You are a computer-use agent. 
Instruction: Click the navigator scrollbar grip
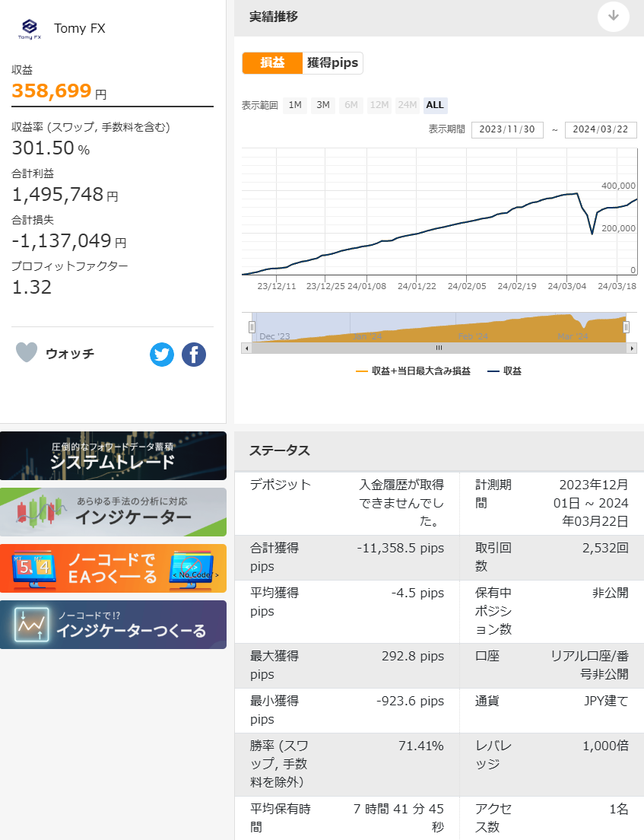tap(439, 348)
